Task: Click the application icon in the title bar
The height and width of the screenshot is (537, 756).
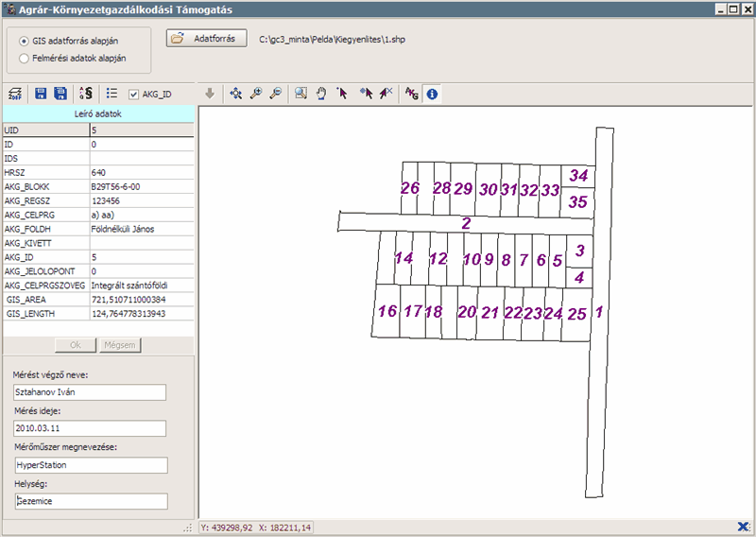Action: (x=9, y=9)
